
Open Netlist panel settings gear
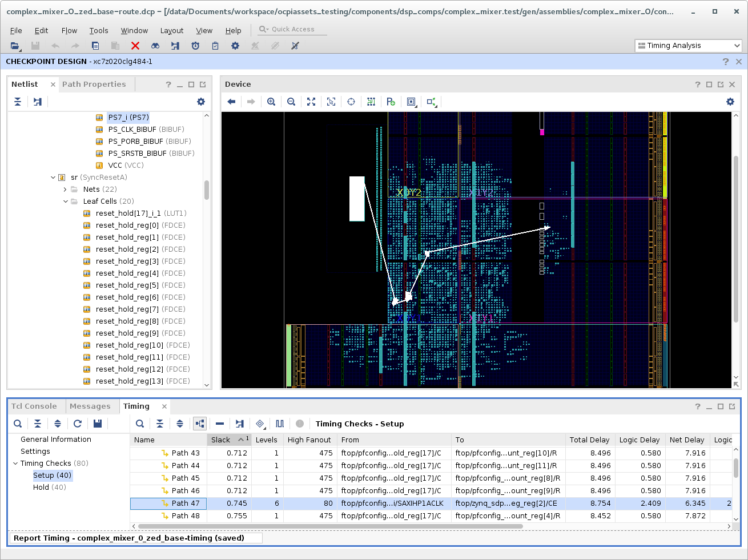[201, 102]
